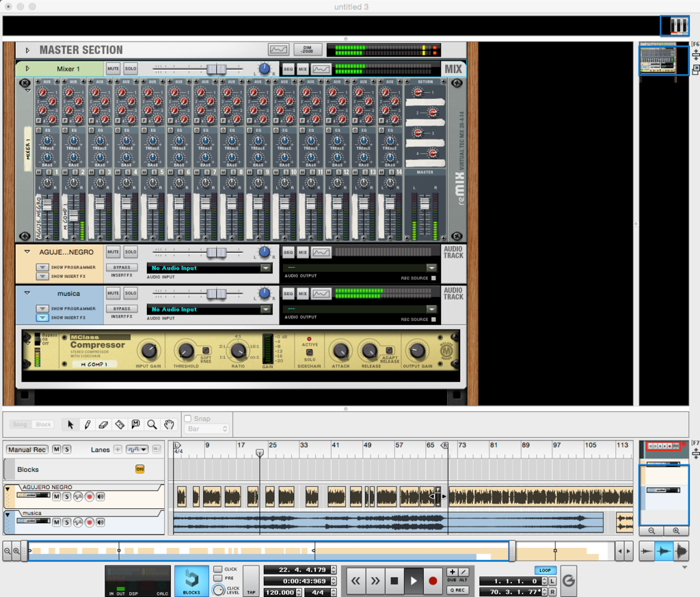Viewport: 700px width, 597px height.
Task: Click the Blocks button in the transport
Action: tap(191, 581)
